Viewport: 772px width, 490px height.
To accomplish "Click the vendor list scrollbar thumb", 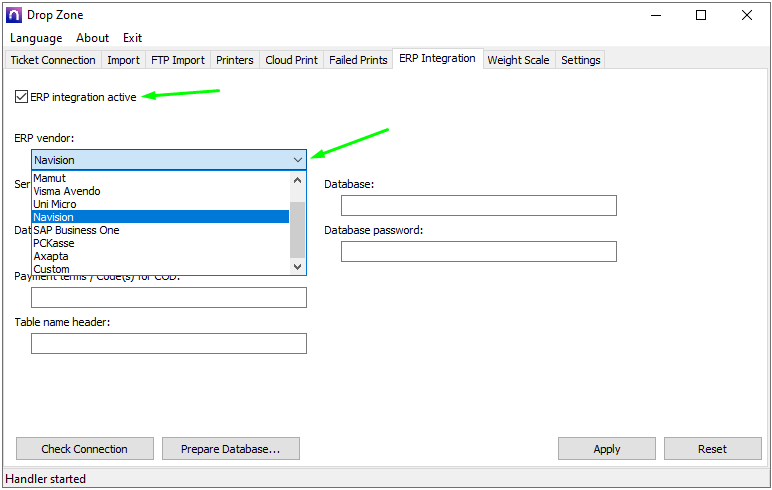I will tap(297, 230).
